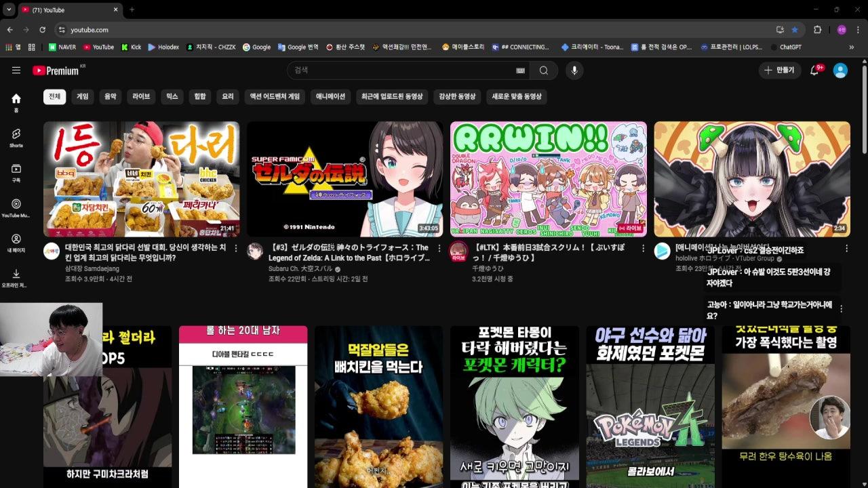This screenshot has width=868, height=488.
Task: Open the RRWIN!! live stream thumbnail
Action: pos(548,179)
